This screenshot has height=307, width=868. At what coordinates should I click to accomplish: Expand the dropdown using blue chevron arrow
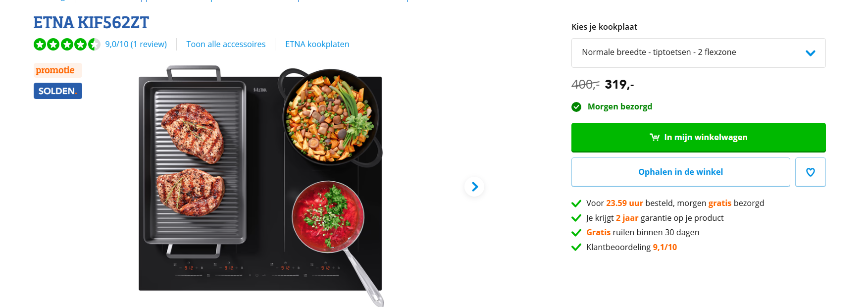coord(810,53)
